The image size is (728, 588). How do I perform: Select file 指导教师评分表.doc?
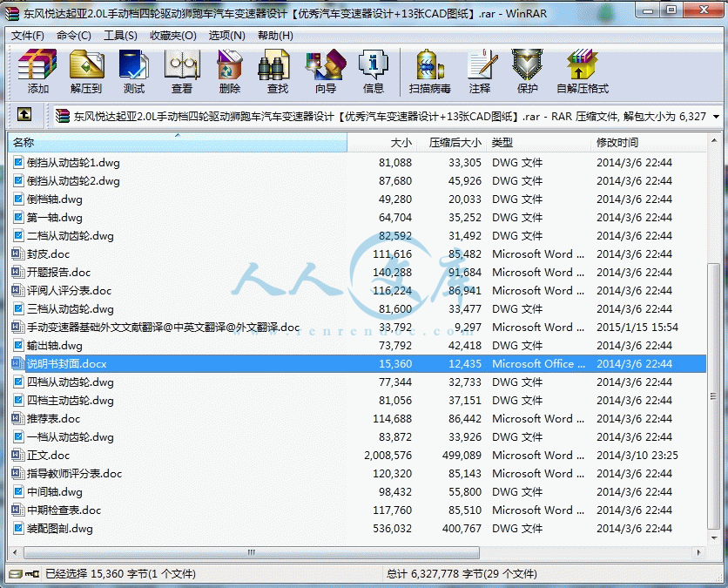(x=74, y=474)
